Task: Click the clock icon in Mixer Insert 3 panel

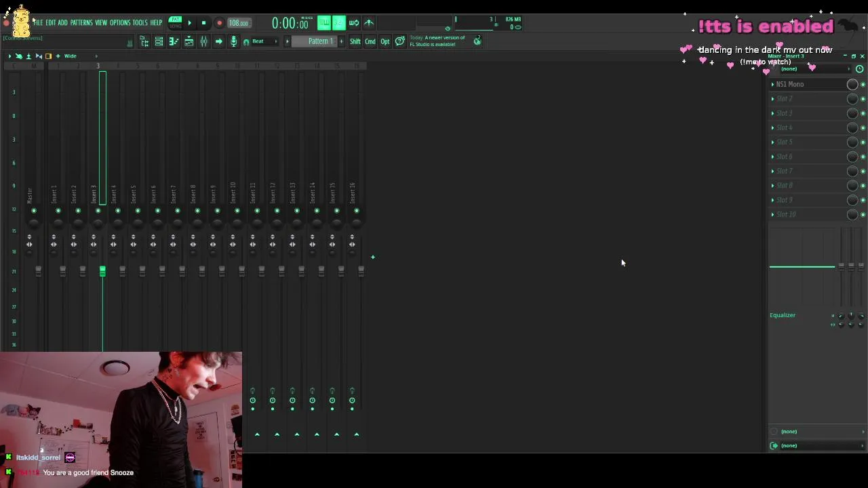Action: tap(859, 69)
